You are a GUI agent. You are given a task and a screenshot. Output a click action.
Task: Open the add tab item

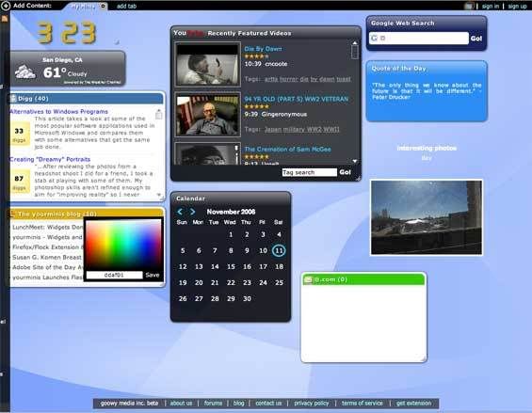126,6
